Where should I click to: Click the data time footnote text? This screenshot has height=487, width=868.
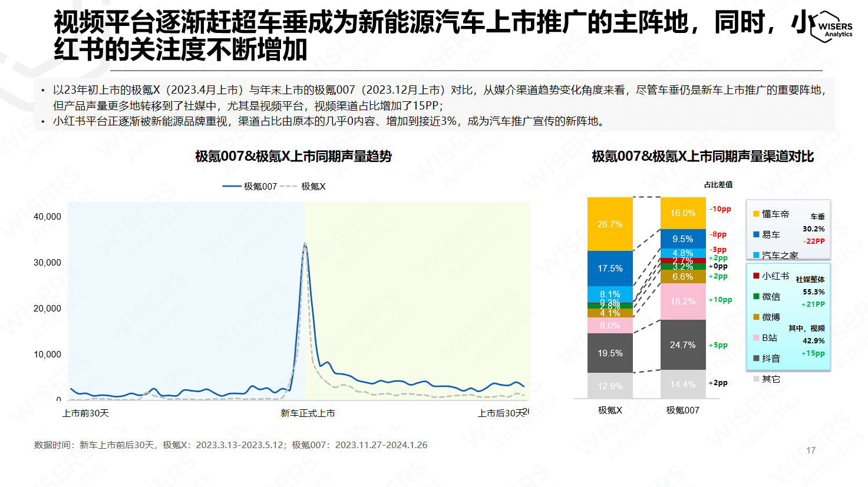(x=230, y=445)
